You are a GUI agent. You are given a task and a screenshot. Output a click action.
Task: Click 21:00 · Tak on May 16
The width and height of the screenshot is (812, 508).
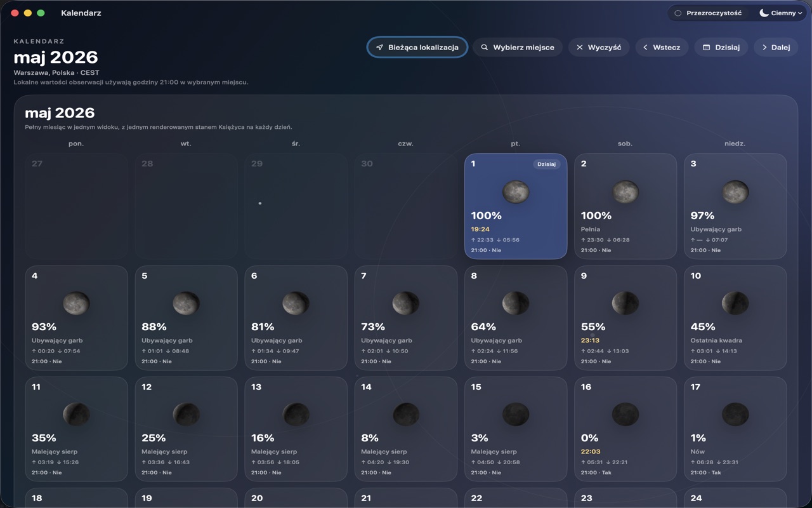tap(596, 472)
